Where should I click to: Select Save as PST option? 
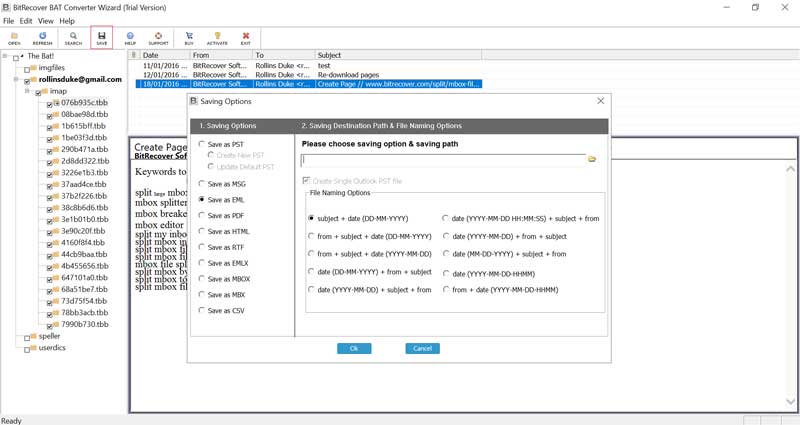pos(221,144)
